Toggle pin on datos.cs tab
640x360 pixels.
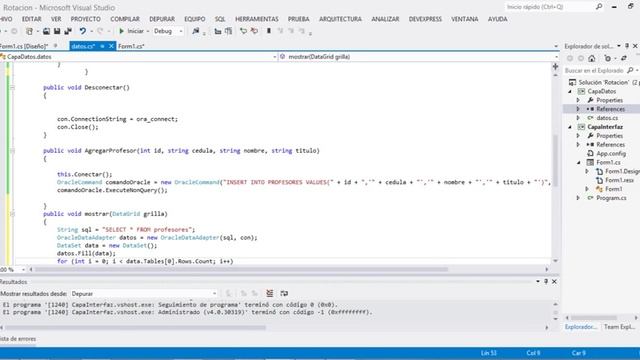pos(102,46)
